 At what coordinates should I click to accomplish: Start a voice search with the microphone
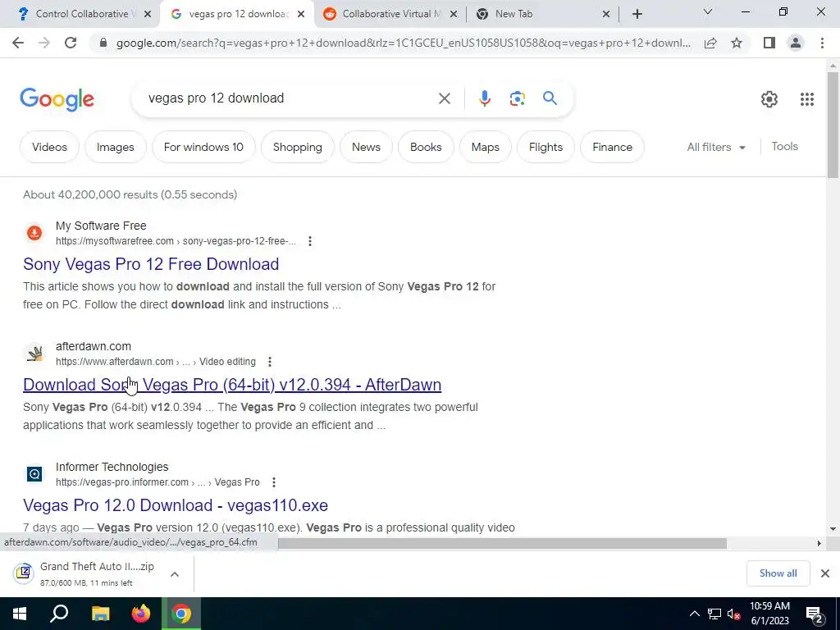(484, 98)
